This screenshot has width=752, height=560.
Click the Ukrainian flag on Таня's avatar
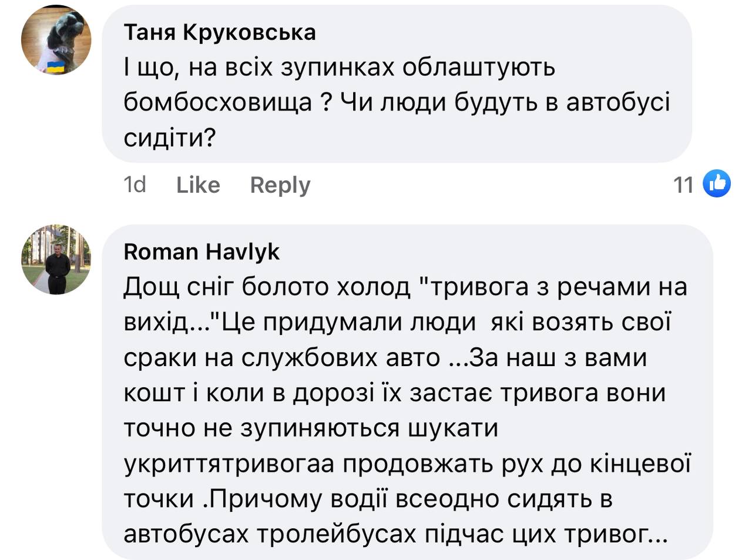56,66
